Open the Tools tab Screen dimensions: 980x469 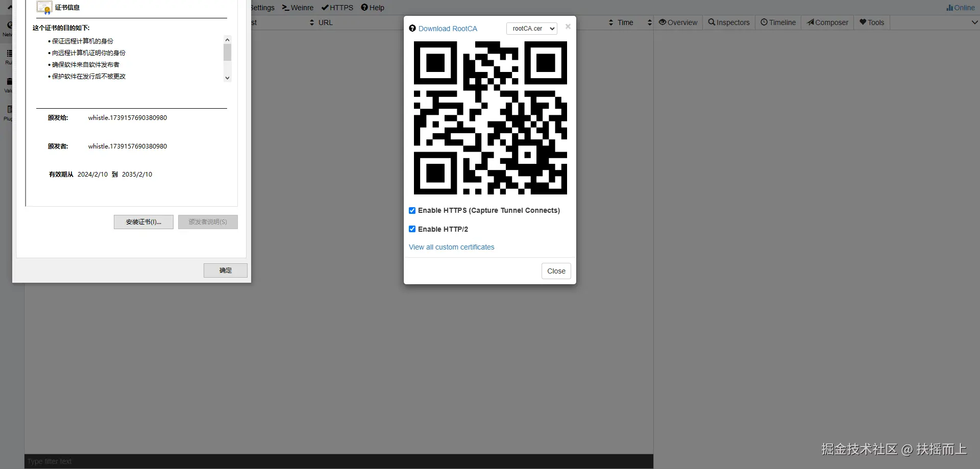tap(872, 22)
